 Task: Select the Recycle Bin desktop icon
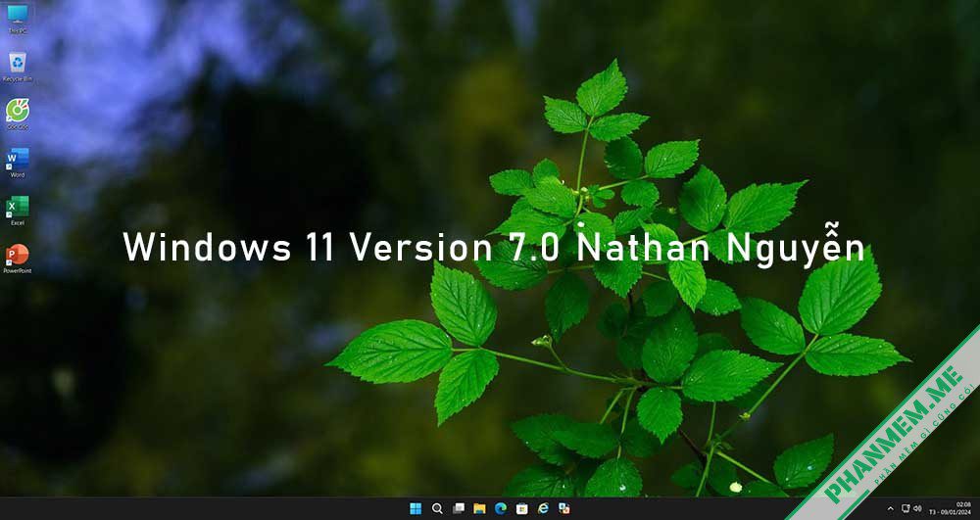coord(18,67)
